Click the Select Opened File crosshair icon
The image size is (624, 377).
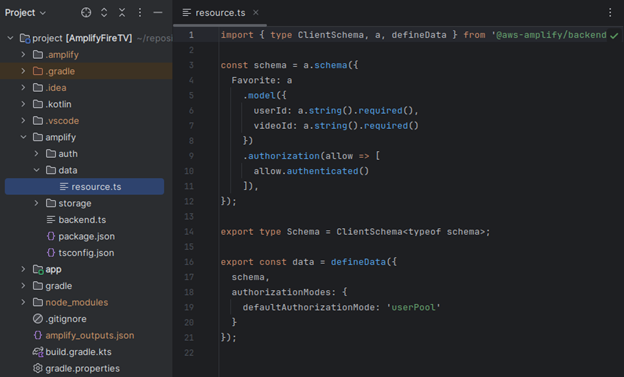point(86,13)
